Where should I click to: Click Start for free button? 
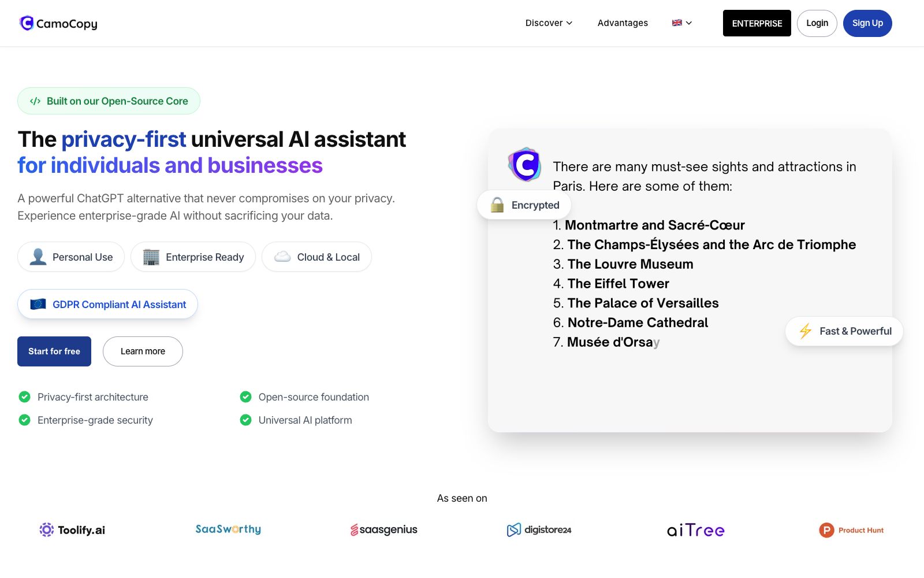click(54, 351)
